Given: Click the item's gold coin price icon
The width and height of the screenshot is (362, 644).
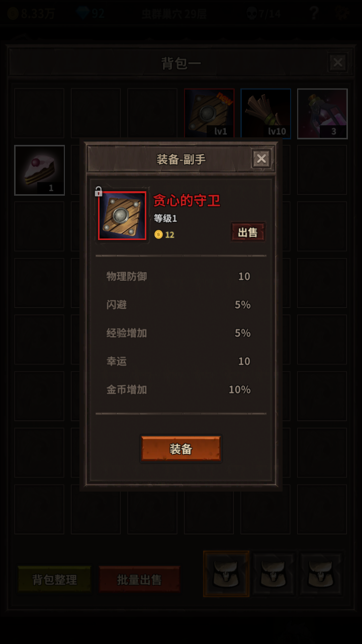Looking at the screenshot, I should [158, 234].
